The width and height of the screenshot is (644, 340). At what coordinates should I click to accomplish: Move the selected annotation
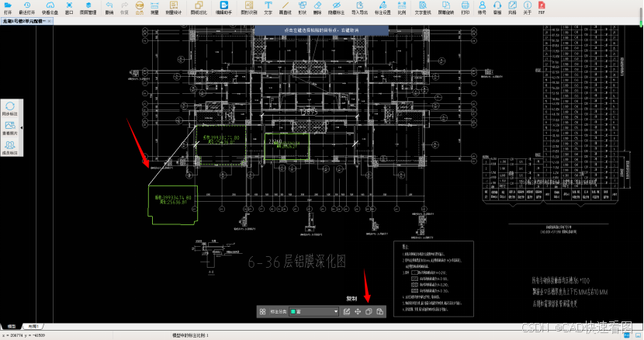pyautogui.click(x=358, y=311)
